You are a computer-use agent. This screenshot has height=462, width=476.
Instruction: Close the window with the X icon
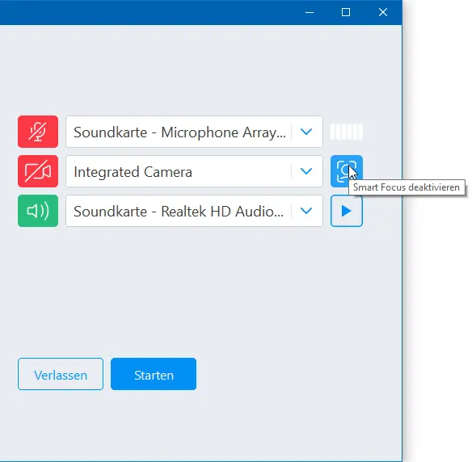[x=383, y=12]
